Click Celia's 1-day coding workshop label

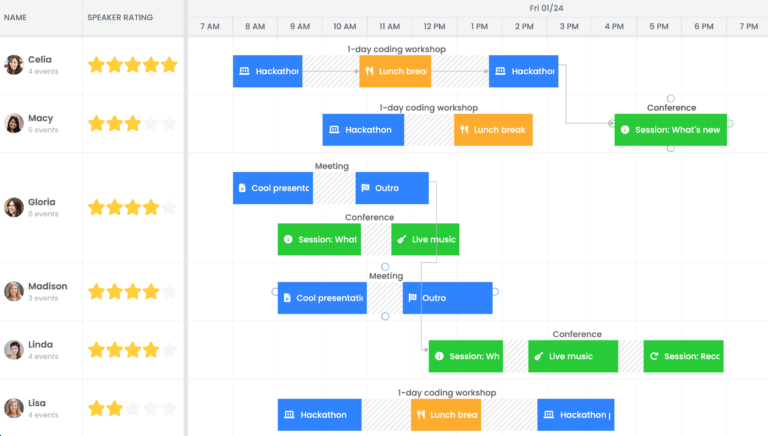pyautogui.click(x=396, y=49)
